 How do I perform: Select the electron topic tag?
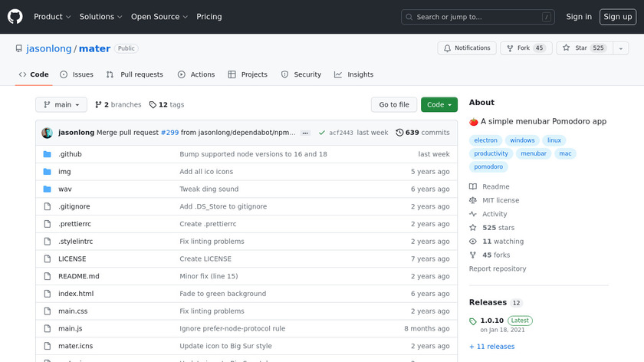coord(486,140)
